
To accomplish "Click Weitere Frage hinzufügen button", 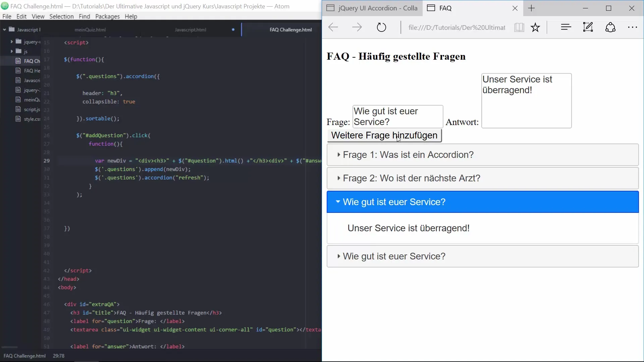I will pyautogui.click(x=384, y=135).
